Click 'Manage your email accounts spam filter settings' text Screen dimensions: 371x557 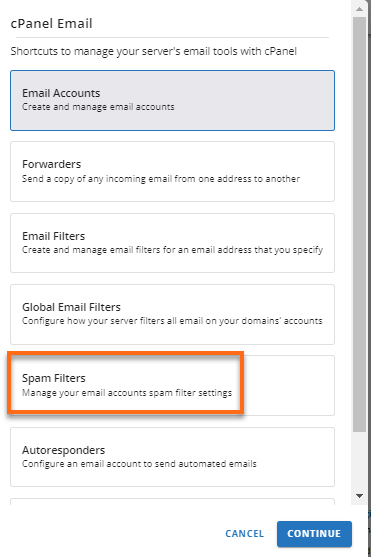(127, 393)
